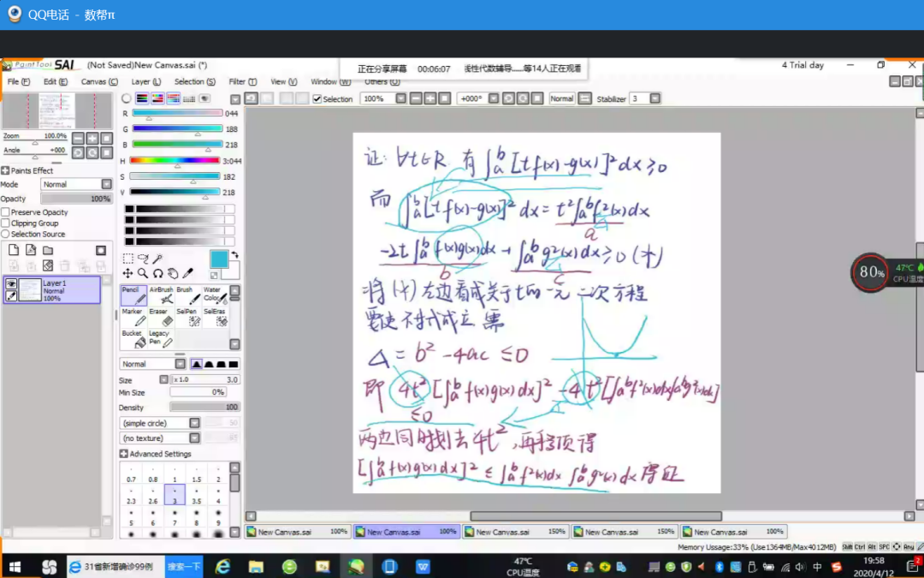Screen dimensions: 924x578
Task: Select the magic wand tool
Action: coord(157,259)
